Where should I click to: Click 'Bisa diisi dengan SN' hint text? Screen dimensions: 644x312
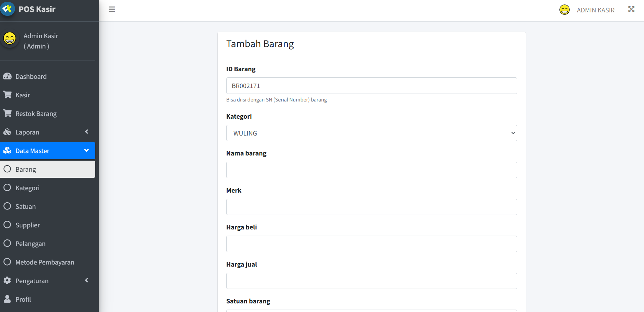tap(276, 100)
